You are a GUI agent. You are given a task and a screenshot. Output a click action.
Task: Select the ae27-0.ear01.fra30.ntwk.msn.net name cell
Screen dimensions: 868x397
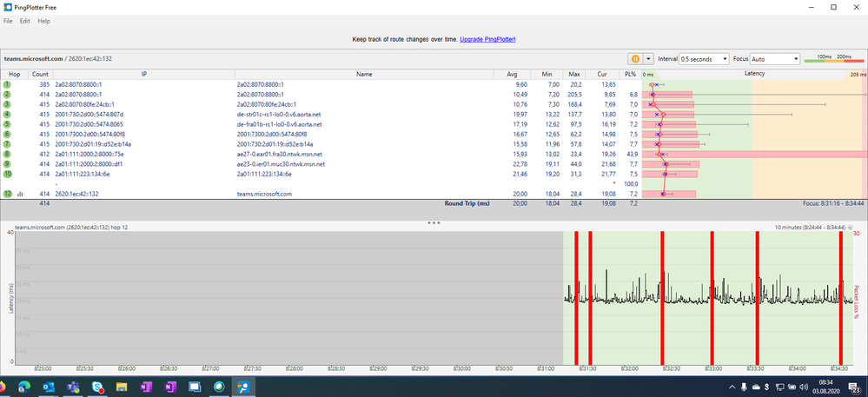click(x=280, y=154)
